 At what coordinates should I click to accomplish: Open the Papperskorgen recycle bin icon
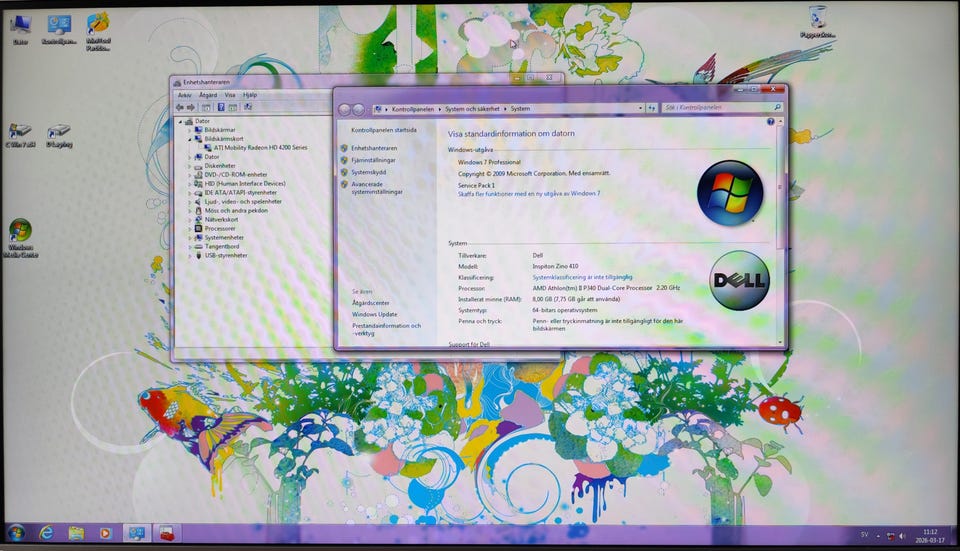817,18
